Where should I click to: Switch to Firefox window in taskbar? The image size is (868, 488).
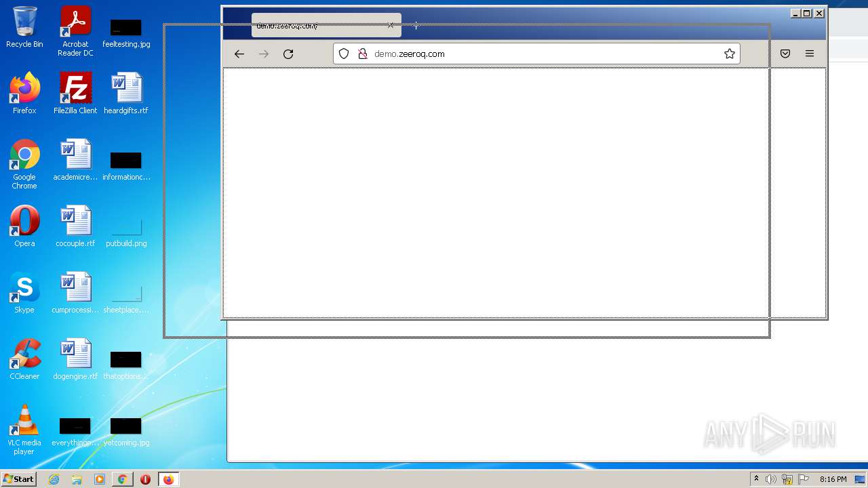(x=168, y=479)
